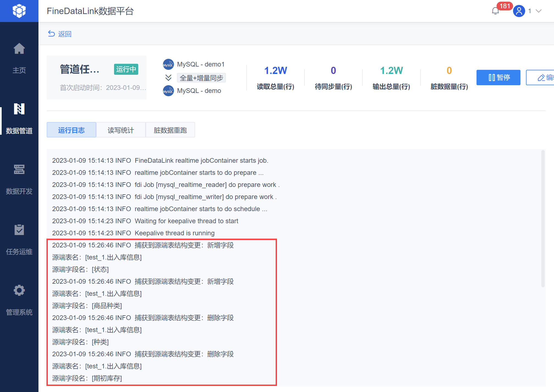Expand the user account dropdown chevron

click(539, 11)
